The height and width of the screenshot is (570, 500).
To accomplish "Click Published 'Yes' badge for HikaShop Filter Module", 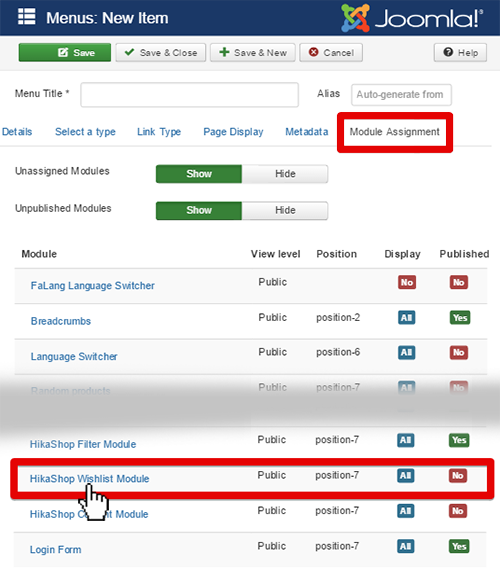I will click(x=459, y=440).
